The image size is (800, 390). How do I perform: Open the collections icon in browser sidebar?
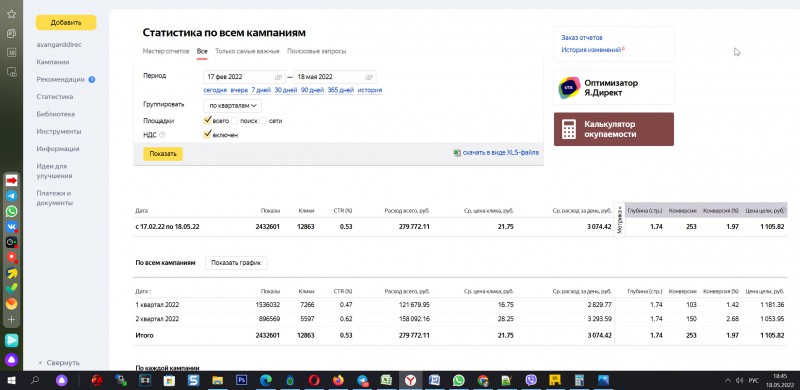(x=11, y=33)
